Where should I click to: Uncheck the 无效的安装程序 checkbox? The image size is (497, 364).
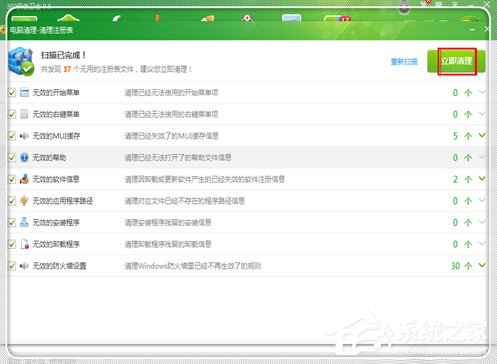(12, 222)
